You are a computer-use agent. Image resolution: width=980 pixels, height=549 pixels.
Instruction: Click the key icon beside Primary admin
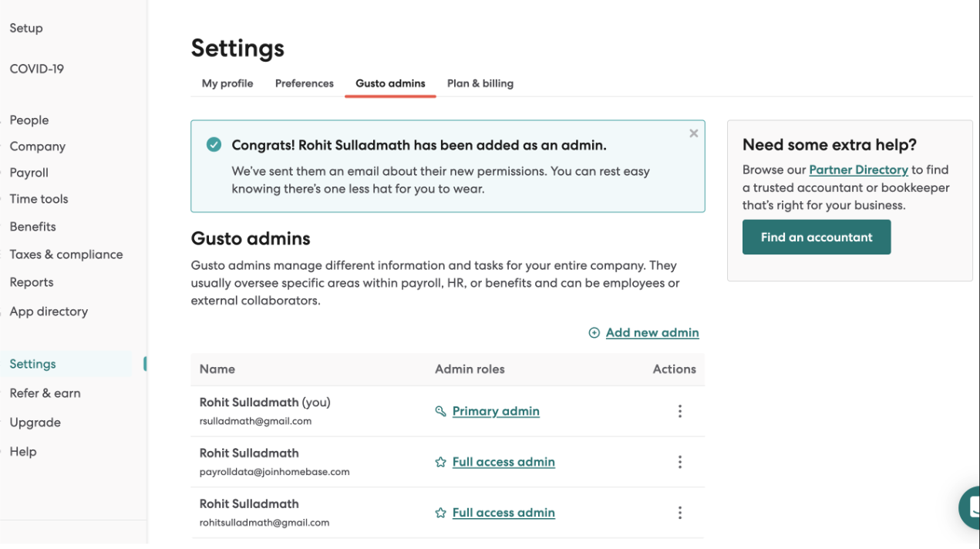point(440,411)
